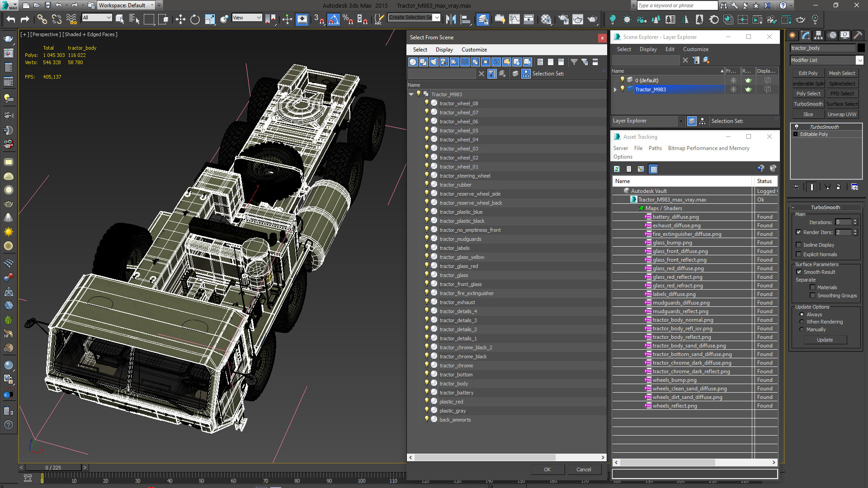Image resolution: width=868 pixels, height=488 pixels.
Task: Open the Modify command panel tab
Action: pos(806,35)
